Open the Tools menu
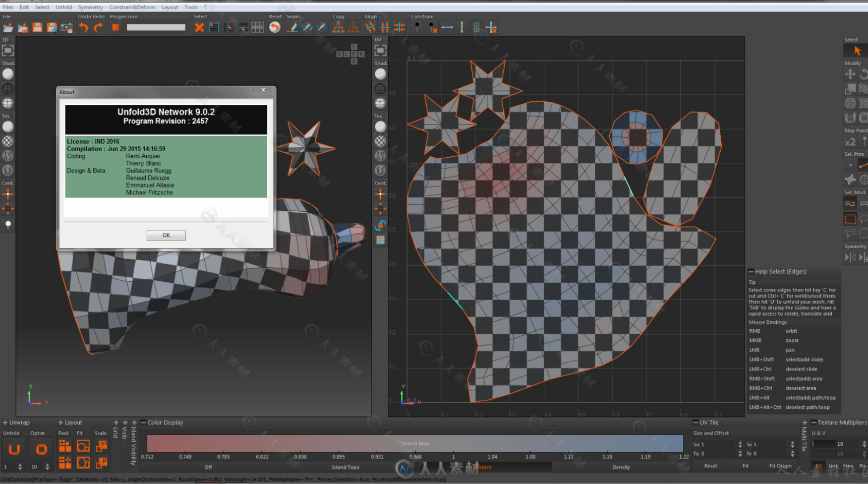 pyautogui.click(x=191, y=7)
